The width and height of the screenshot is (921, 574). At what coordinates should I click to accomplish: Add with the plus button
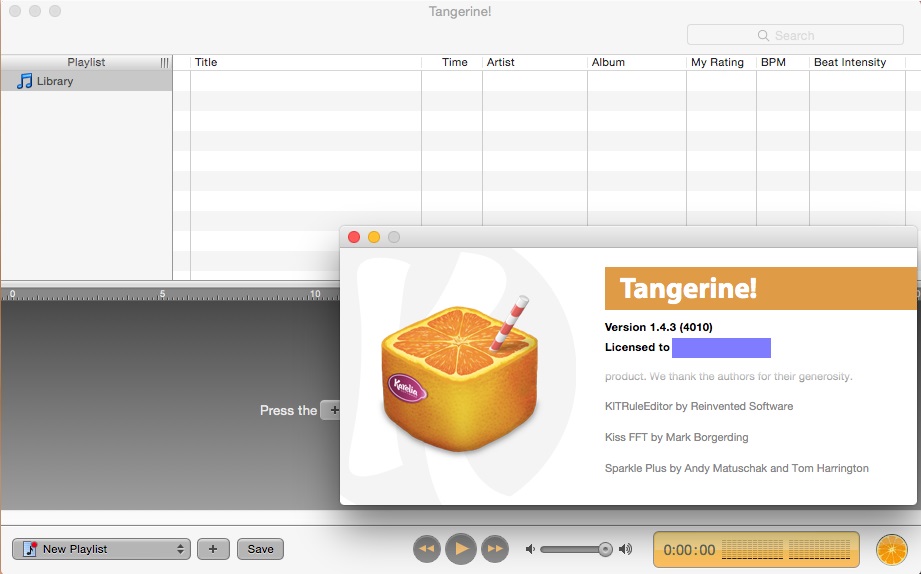tap(213, 549)
